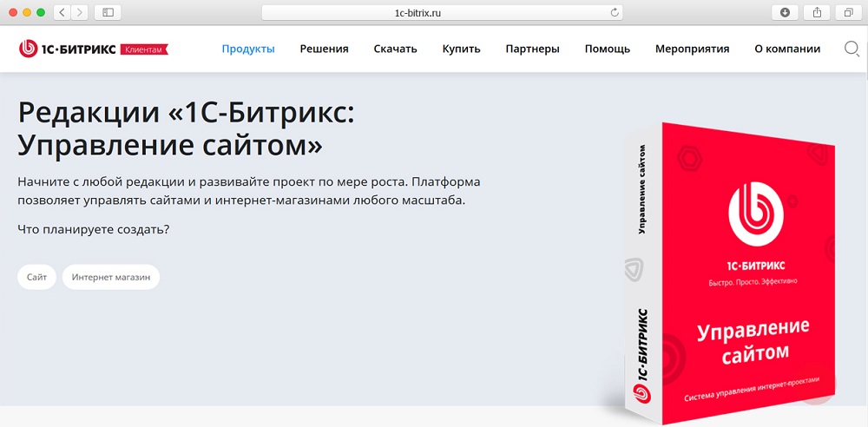Open the Safari downloads button

click(785, 12)
